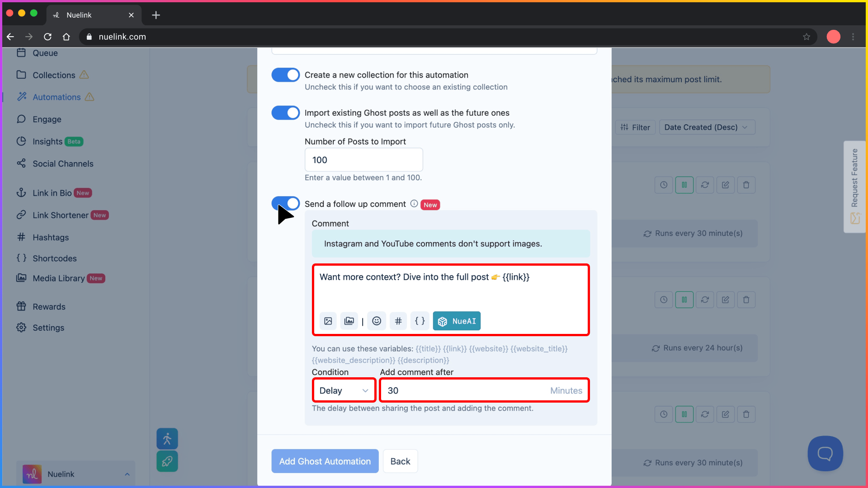Insert the {{title}} variable

pos(428,349)
